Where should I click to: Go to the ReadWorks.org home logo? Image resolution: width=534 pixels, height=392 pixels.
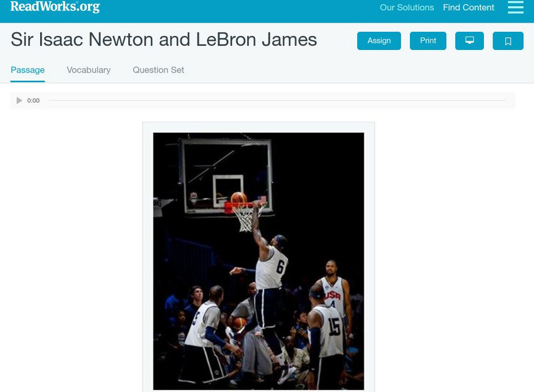55,7
